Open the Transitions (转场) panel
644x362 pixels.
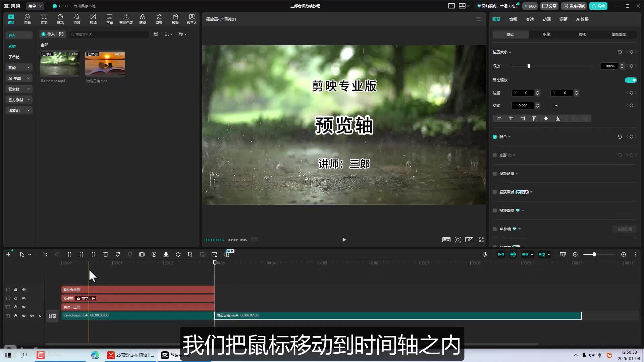click(93, 19)
